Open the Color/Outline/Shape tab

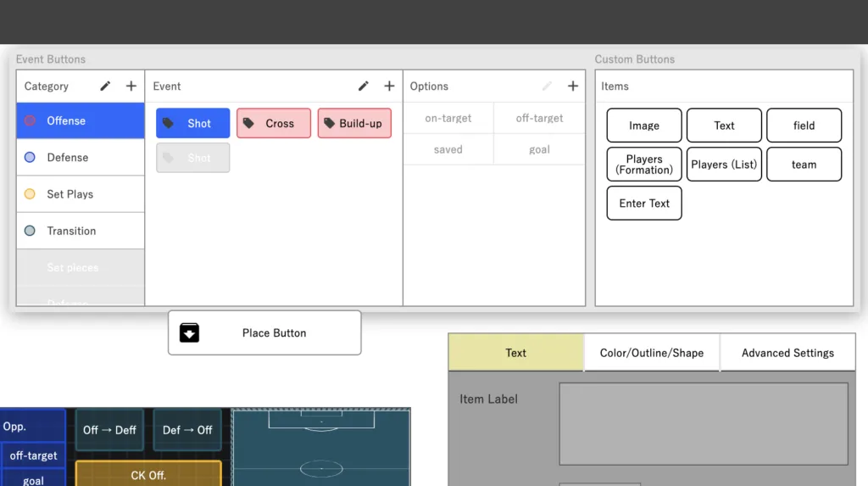(652, 353)
